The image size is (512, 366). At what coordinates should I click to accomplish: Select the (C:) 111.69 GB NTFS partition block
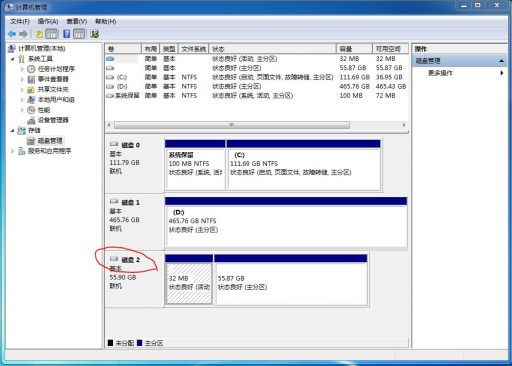pos(303,165)
